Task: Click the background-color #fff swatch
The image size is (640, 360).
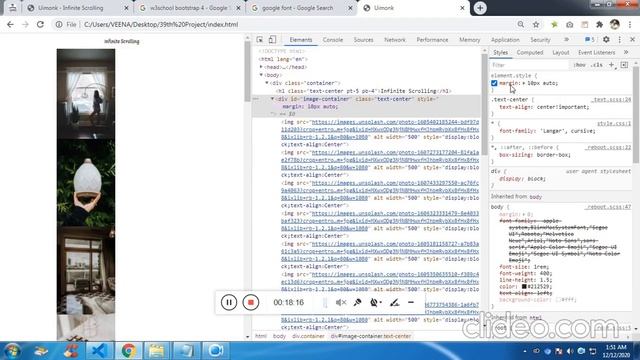Action: point(559,300)
